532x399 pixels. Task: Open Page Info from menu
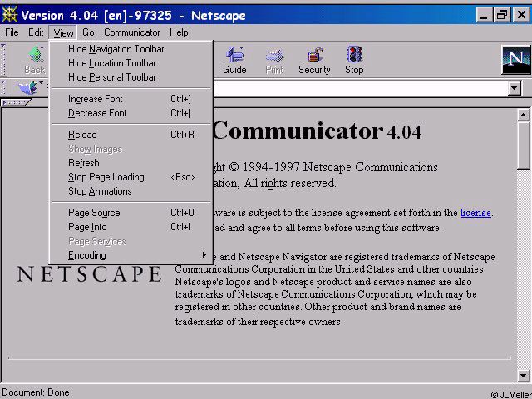tap(131, 227)
